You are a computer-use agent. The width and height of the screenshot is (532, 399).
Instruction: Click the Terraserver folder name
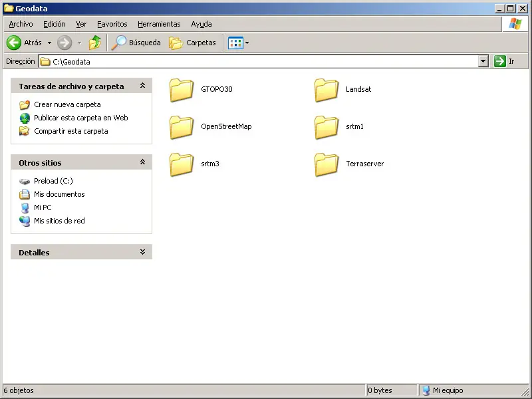point(364,164)
